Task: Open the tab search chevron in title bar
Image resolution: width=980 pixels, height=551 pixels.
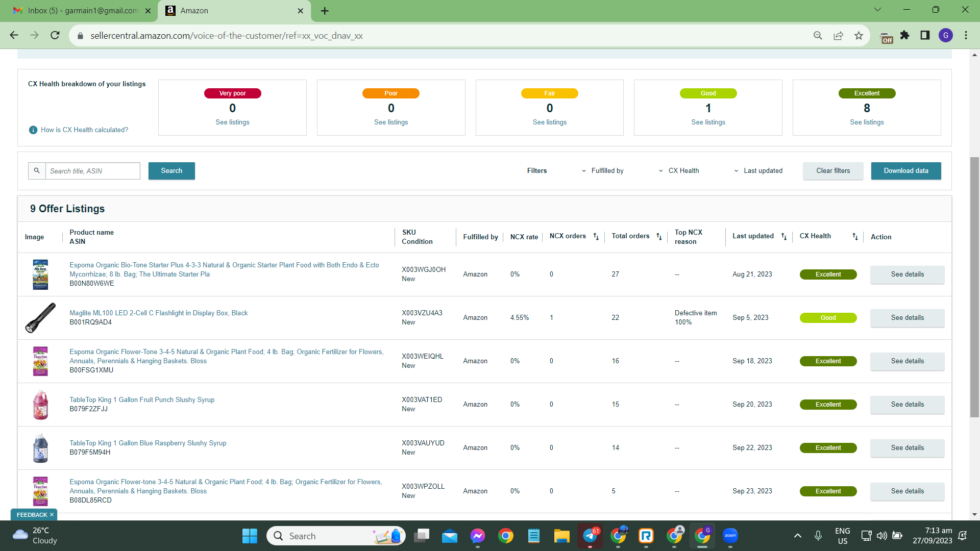Action: click(x=877, y=10)
